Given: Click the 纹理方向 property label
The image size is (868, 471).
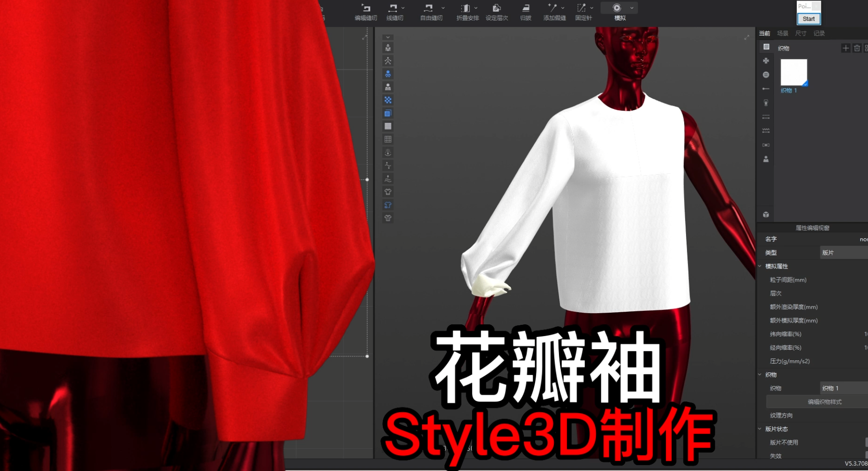Looking at the screenshot, I should [x=781, y=415].
